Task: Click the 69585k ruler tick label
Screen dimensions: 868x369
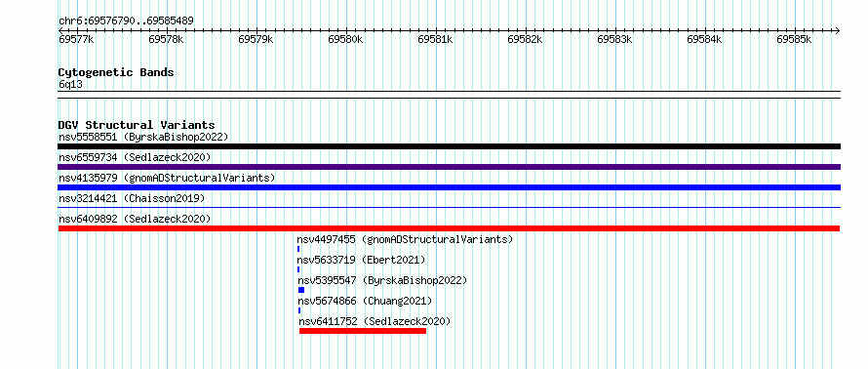Action: (794, 39)
